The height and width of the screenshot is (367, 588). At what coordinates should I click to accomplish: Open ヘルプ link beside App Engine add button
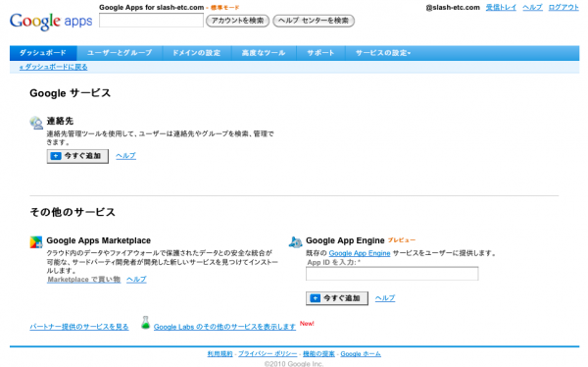click(x=385, y=298)
